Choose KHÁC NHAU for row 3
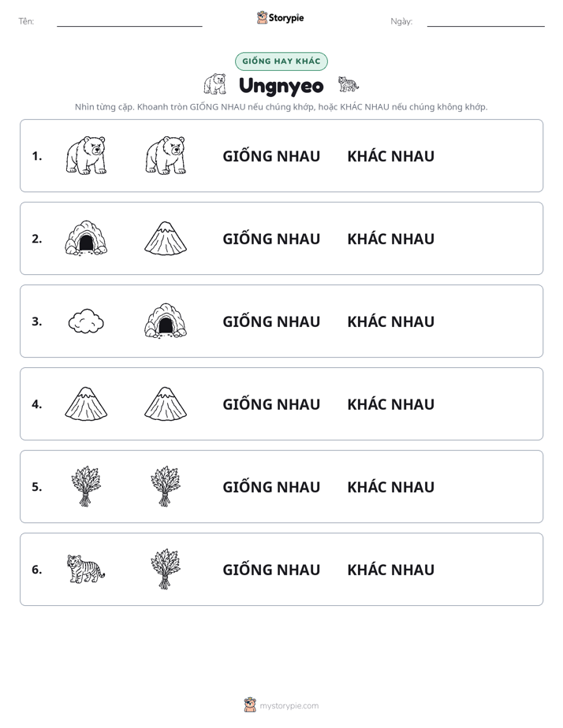This screenshot has height=728, width=563. tap(390, 321)
